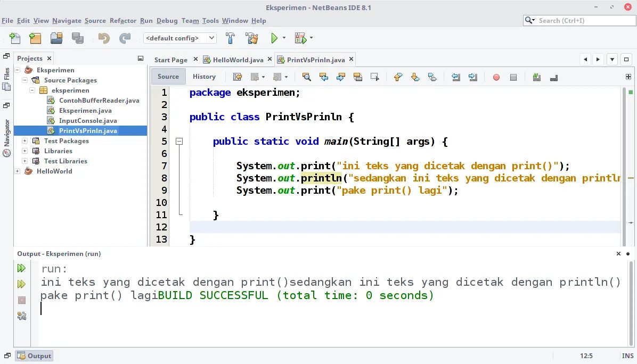Run the project with green play icon
Viewport: 637px width, 364px height.
click(x=274, y=38)
